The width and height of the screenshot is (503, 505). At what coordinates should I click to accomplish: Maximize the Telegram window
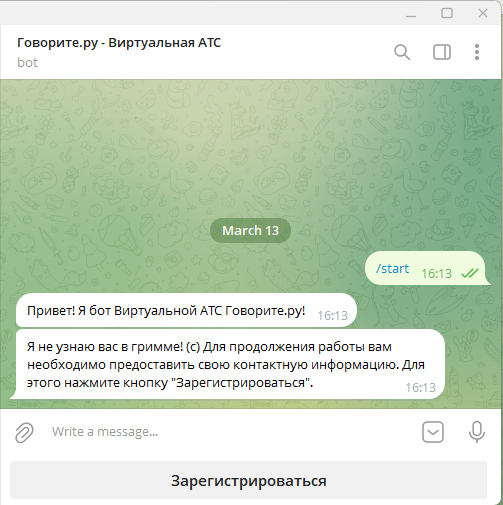click(447, 13)
